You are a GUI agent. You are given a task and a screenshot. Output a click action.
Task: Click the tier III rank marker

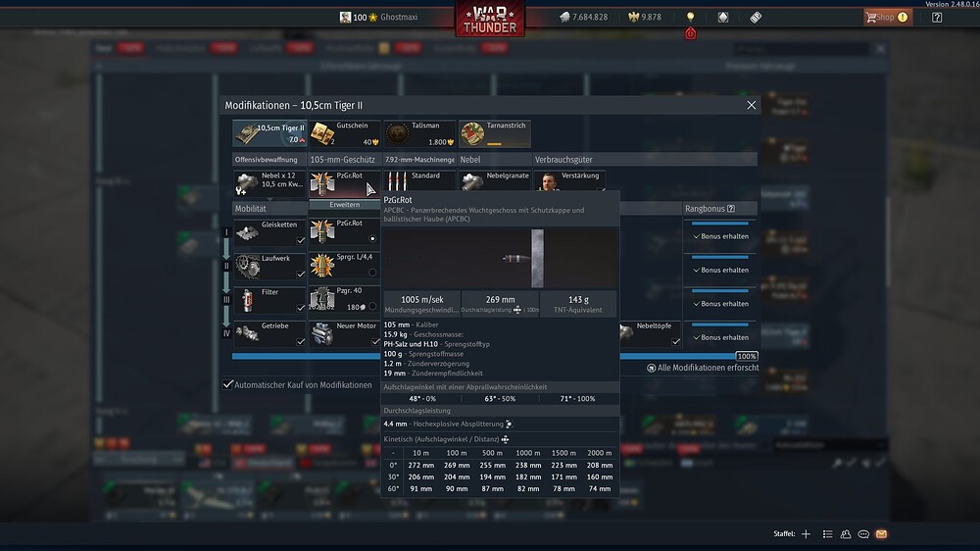pyautogui.click(x=227, y=300)
